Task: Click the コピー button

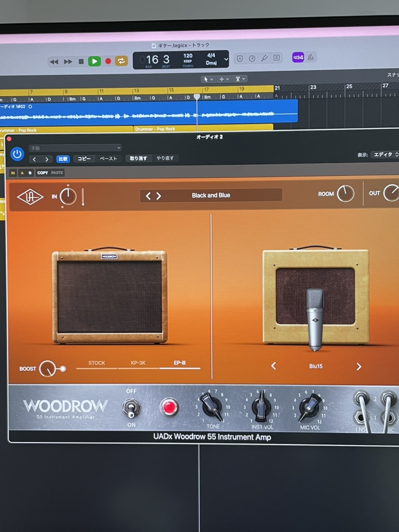Action: (84, 158)
